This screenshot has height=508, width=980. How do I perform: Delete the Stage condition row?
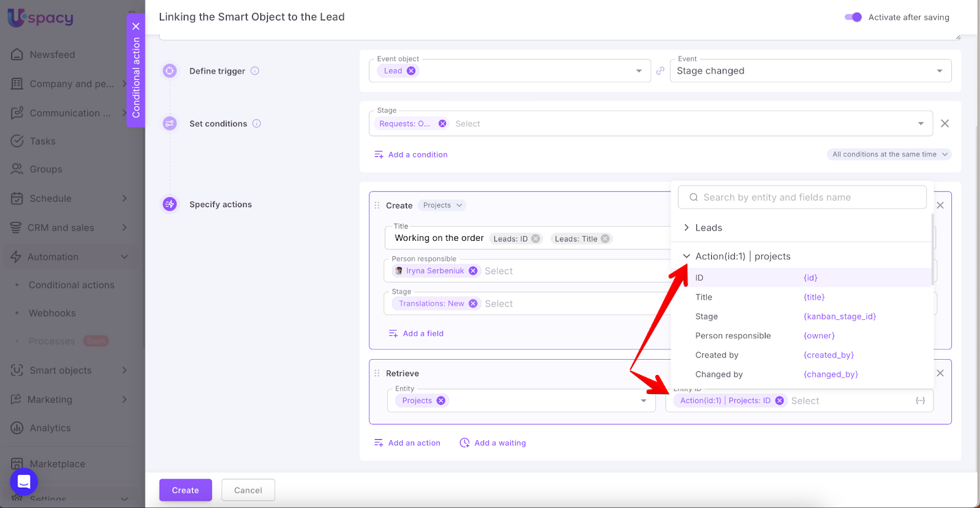coord(945,124)
